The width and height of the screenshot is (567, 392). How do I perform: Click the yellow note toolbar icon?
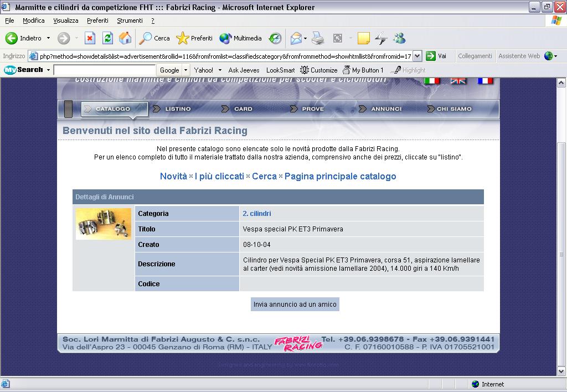[363, 38]
